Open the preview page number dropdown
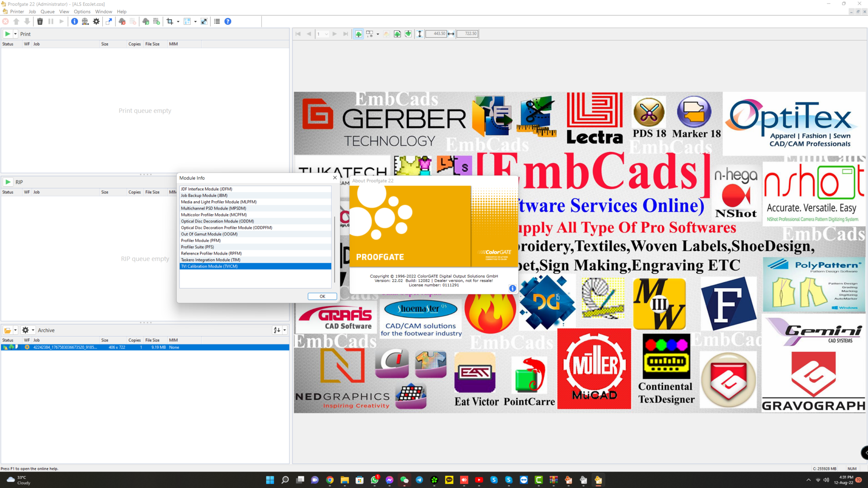This screenshot has height=488, width=868. [x=326, y=34]
